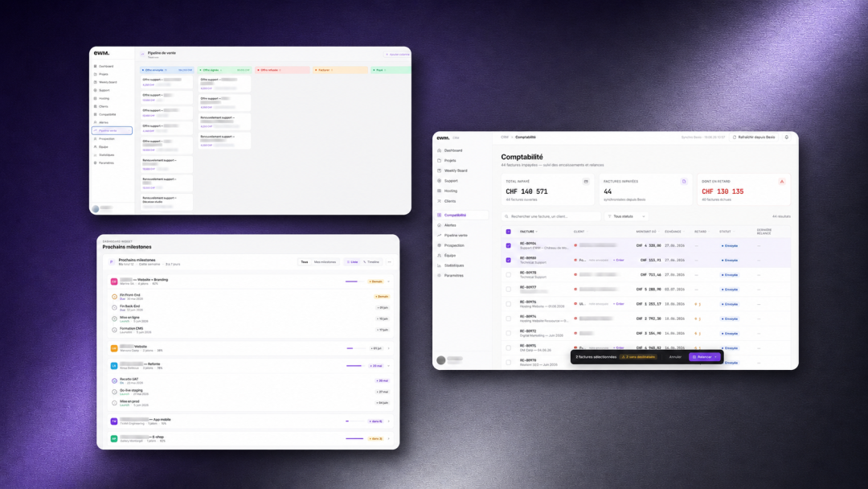This screenshot has width=868, height=489.
Task: Click the Recette UAT milestone status circle
Action: pyautogui.click(x=115, y=381)
